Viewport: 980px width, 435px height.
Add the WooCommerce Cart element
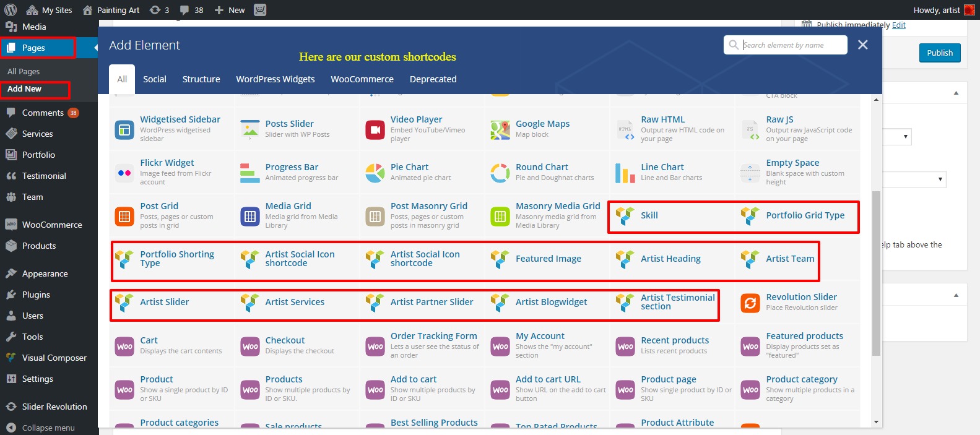pyautogui.click(x=171, y=345)
